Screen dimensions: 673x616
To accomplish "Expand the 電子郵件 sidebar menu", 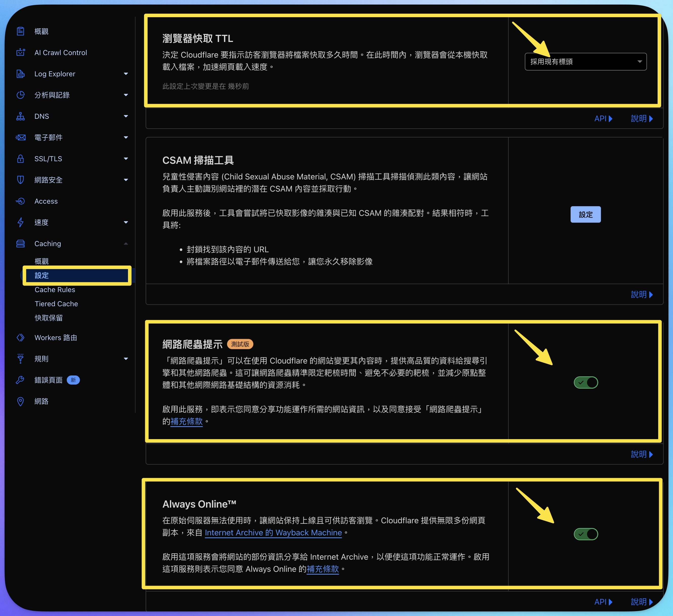I will pos(125,137).
